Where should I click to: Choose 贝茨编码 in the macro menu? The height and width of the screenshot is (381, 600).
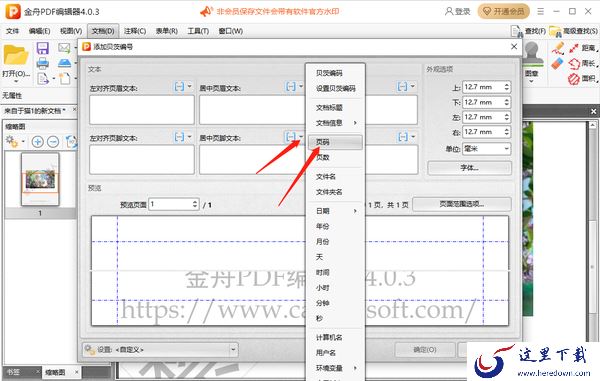[335, 73]
